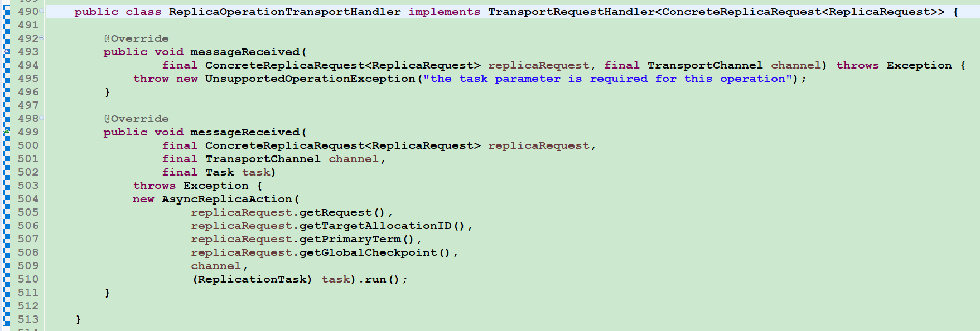Click the getPrimaryTerm method call
Screen dimensions: 980x331
[350, 239]
